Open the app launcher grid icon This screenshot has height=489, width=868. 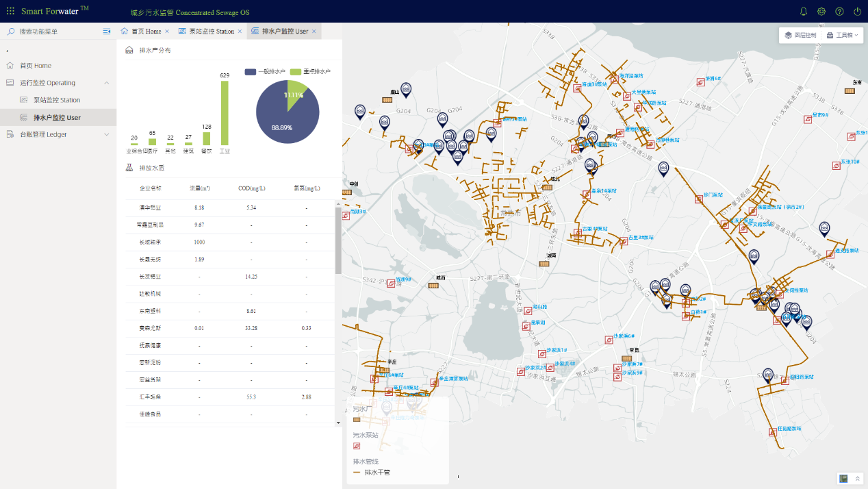click(x=10, y=11)
